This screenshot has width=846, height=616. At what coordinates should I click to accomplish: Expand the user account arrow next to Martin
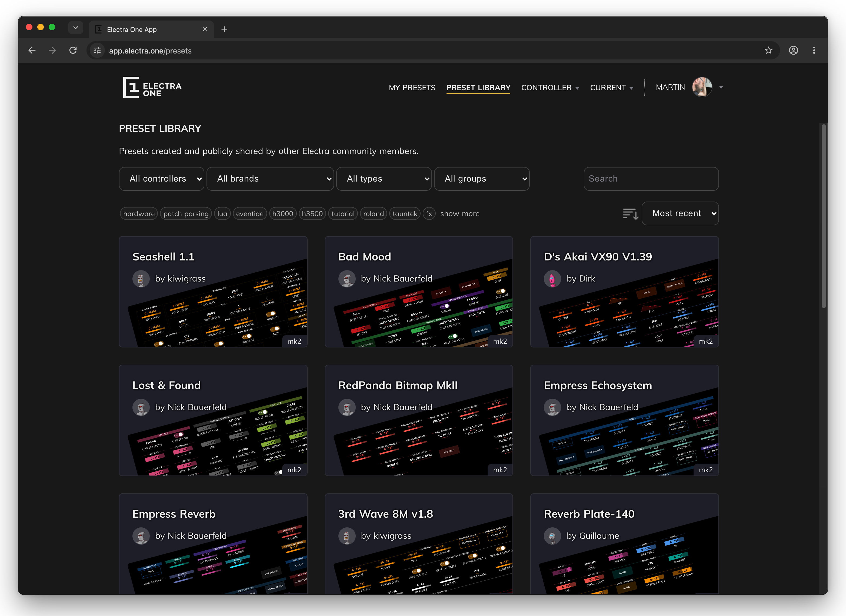pyautogui.click(x=721, y=87)
